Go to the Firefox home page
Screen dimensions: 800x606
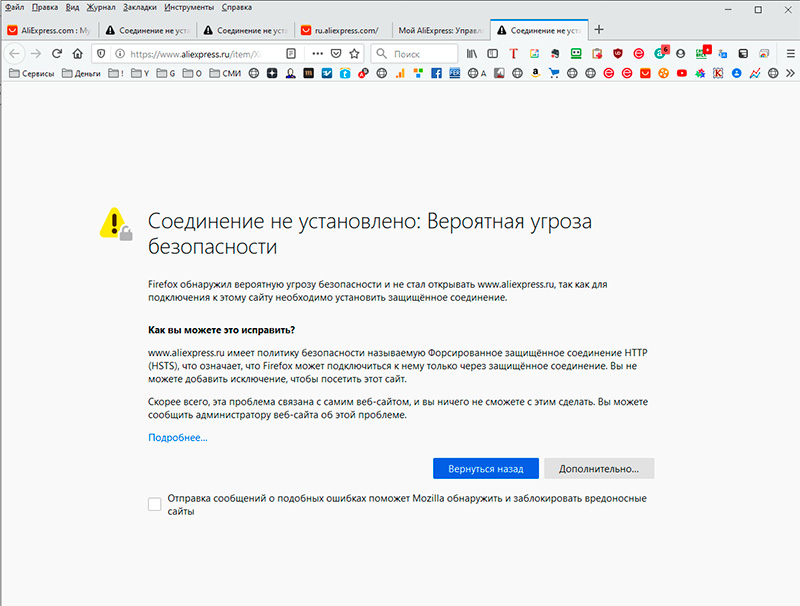[x=77, y=53]
